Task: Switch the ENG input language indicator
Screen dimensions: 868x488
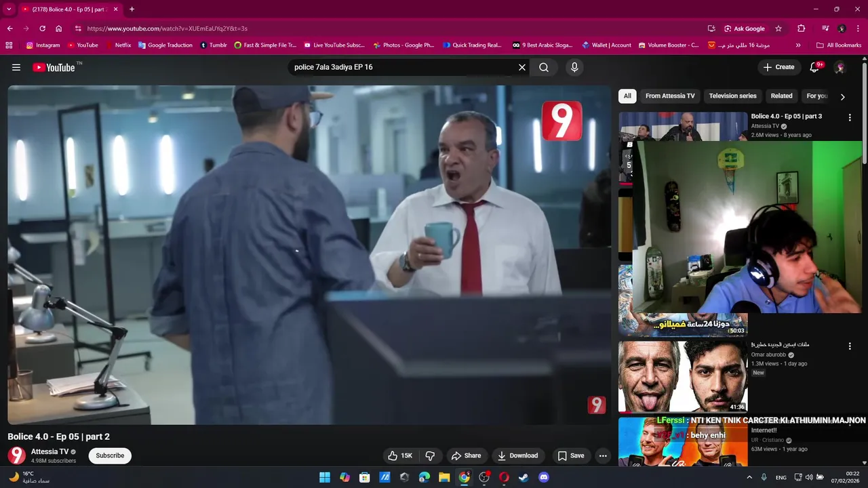Action: point(781,477)
